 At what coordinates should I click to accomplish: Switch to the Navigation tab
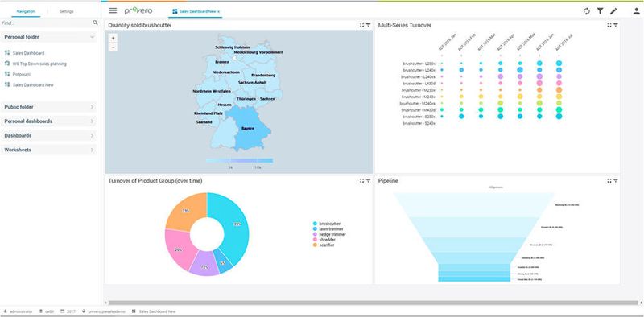26,11
